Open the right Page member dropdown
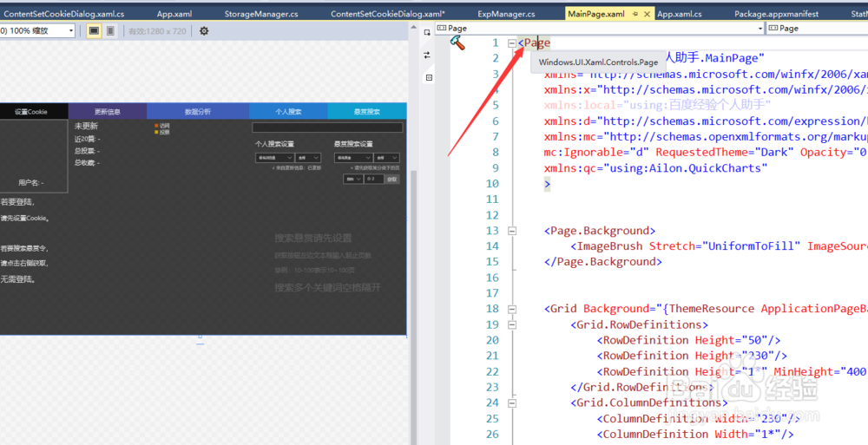The width and height of the screenshot is (868, 445). (x=817, y=29)
